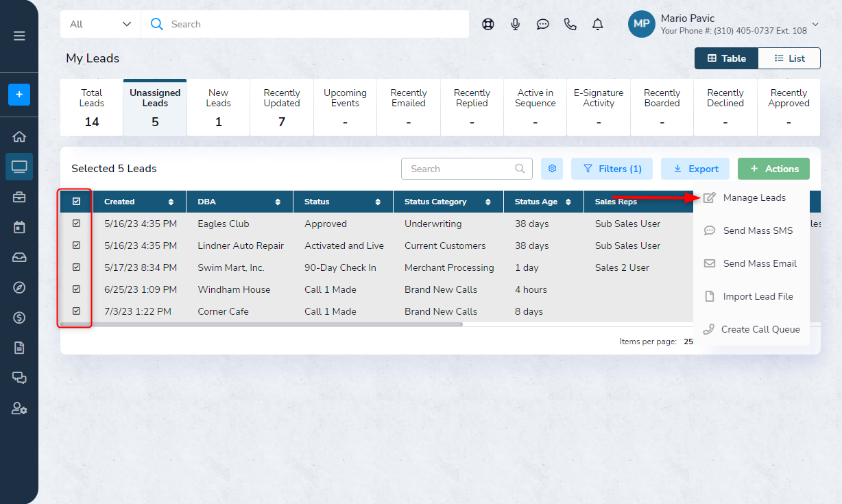Open table column settings gear button

coord(552,169)
